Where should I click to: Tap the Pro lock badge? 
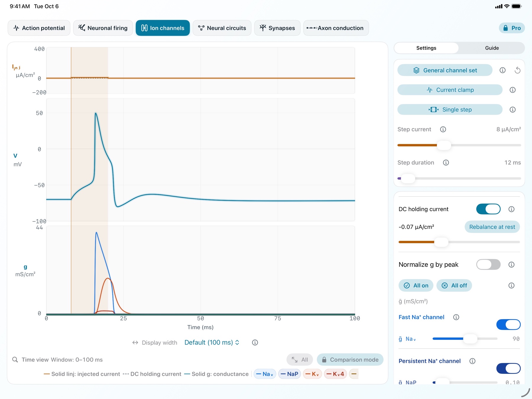point(512,28)
